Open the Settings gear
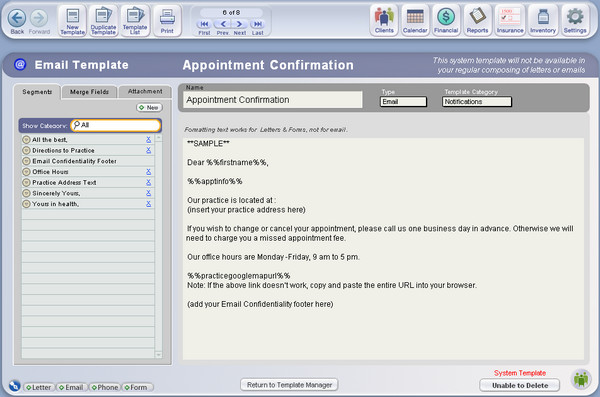This screenshot has width=600, height=397. pyautogui.click(x=575, y=20)
